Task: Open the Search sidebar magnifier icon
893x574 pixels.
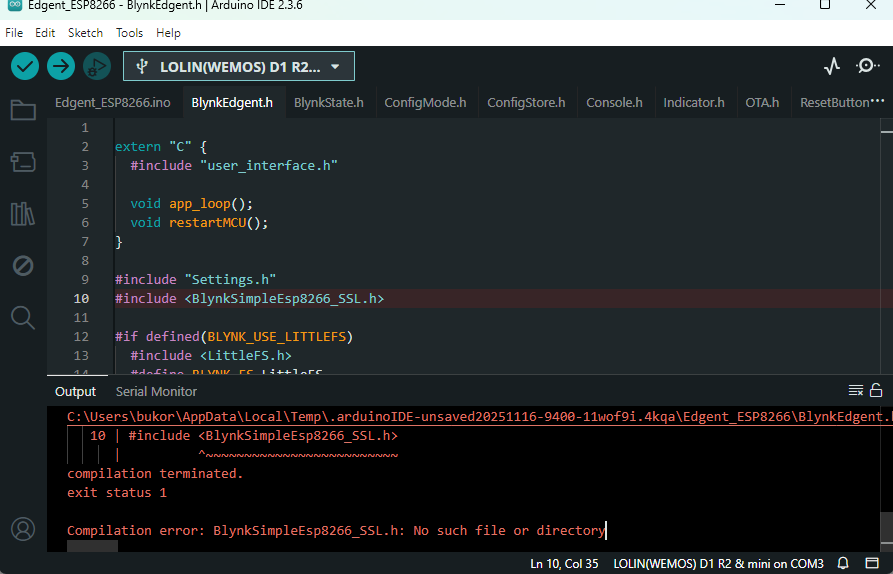Action: point(22,317)
